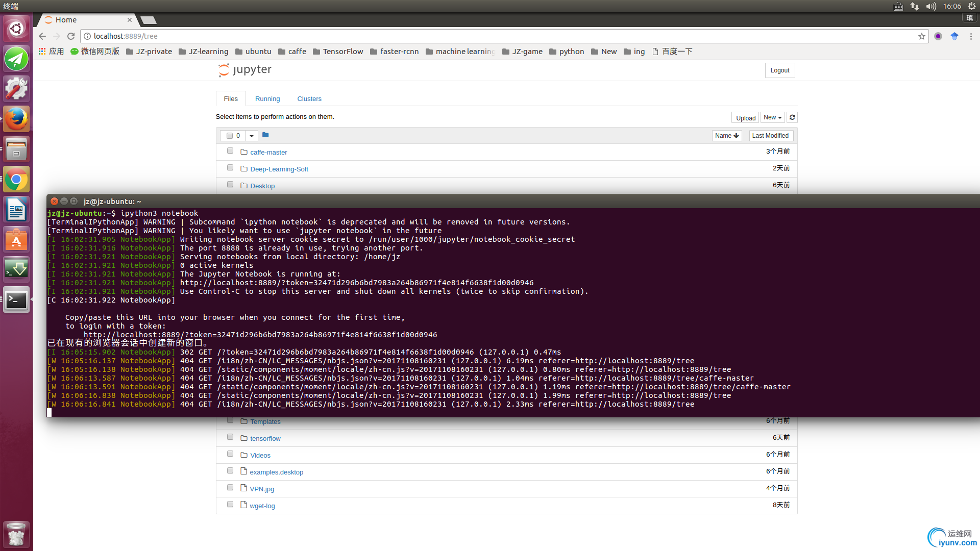
Task: Click the root folder breadcrumb icon
Action: 265,135
